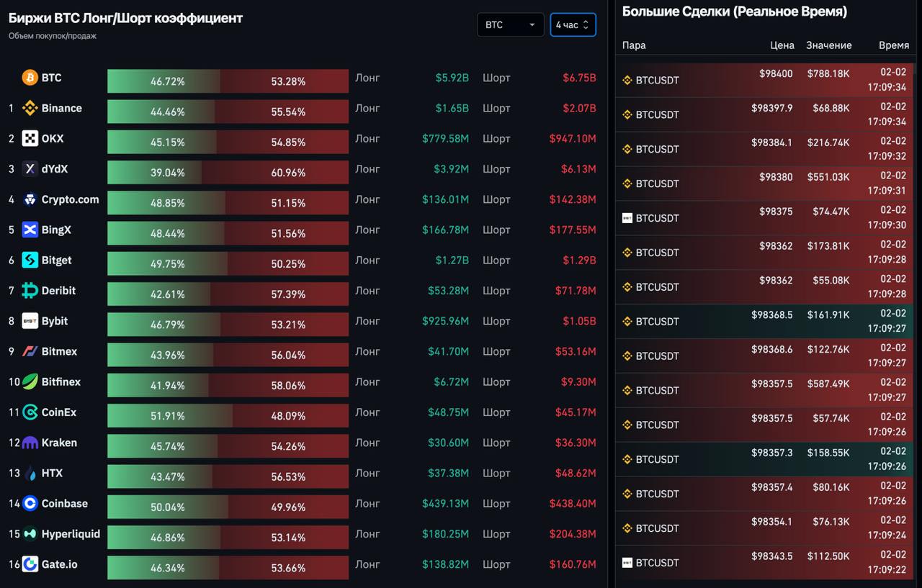Image resolution: width=922 pixels, height=588 pixels.
Task: Click the Bitcoin logo icon in BTC row
Action: (x=30, y=78)
